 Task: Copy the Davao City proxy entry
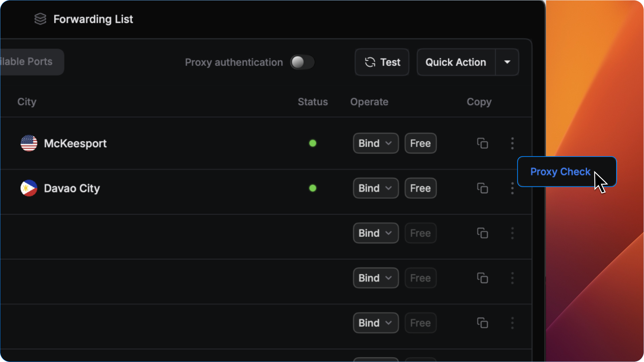482,188
